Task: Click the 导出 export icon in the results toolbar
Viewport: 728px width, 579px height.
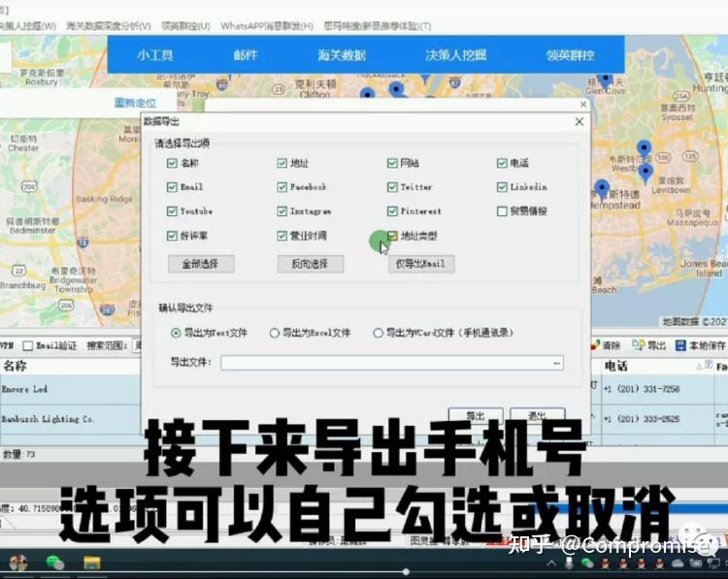Action: click(x=638, y=344)
